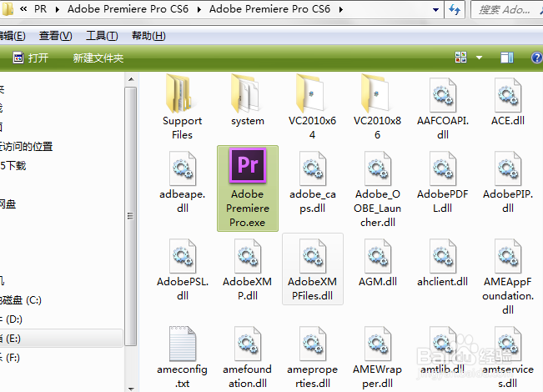
Task: Click 新建文件夹 to create folder
Action: [x=98, y=58]
